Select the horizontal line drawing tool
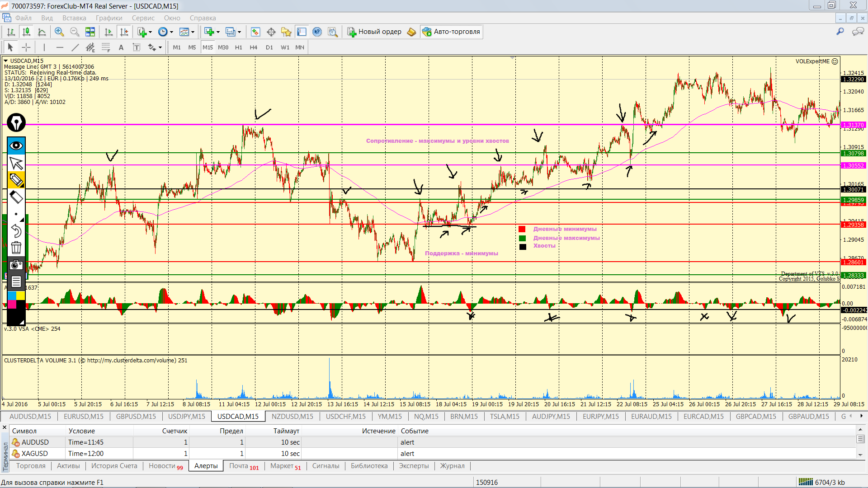The width and height of the screenshot is (868, 488). point(60,47)
